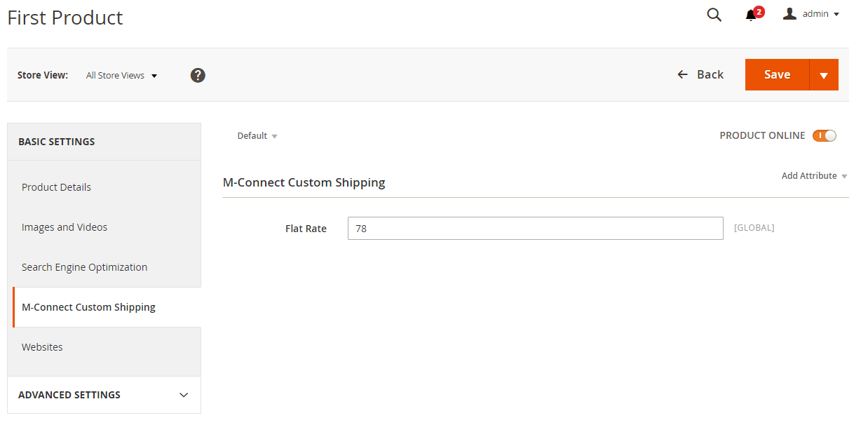Open the Default attribute set dropdown

click(257, 136)
